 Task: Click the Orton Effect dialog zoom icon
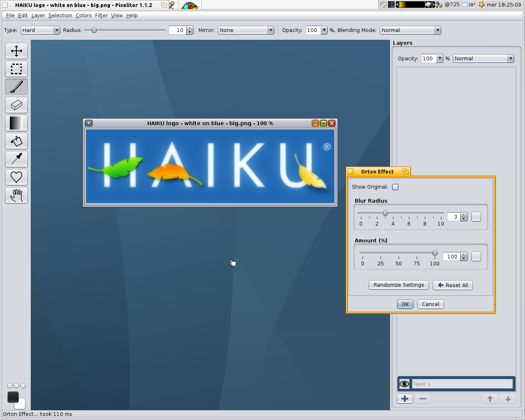[405, 171]
